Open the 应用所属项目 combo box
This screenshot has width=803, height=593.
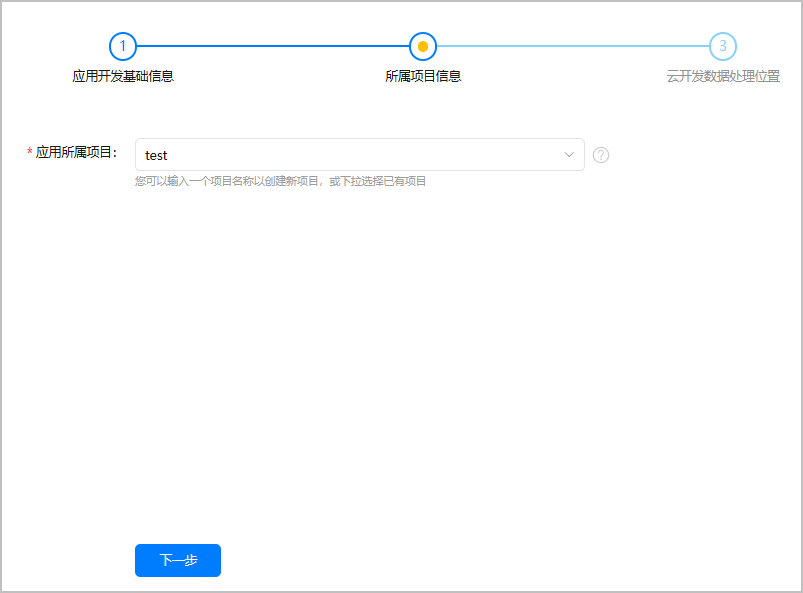click(359, 155)
